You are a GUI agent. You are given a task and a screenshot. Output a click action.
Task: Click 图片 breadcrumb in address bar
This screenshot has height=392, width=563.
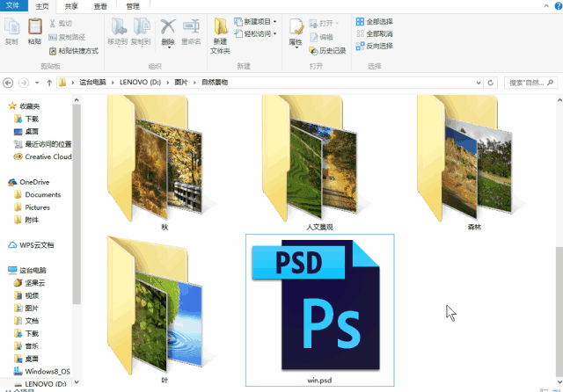(181, 82)
